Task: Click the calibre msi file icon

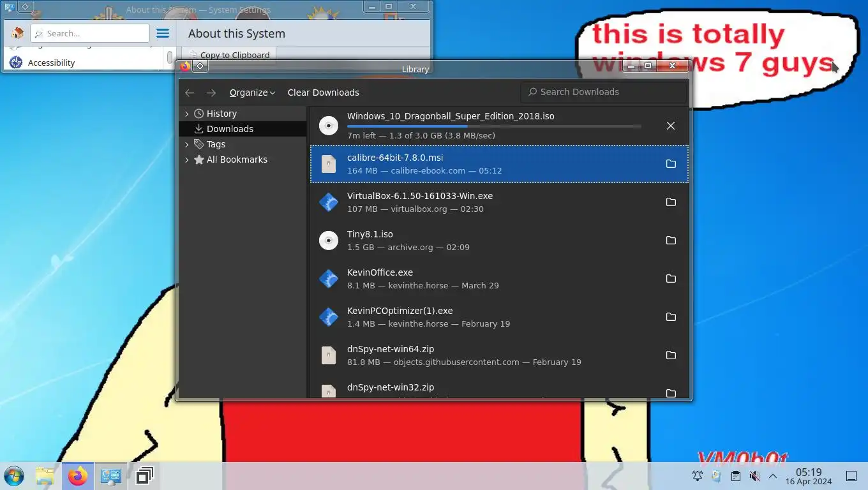Action: [x=328, y=164]
